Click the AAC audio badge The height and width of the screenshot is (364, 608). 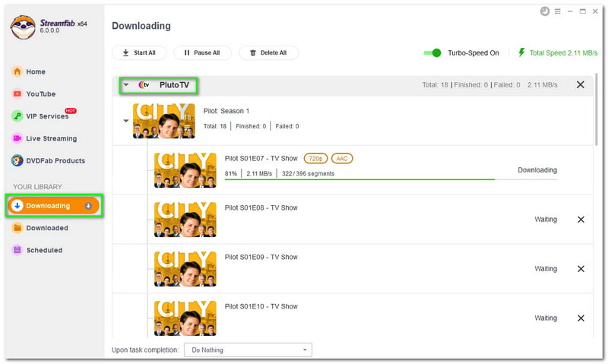(342, 159)
